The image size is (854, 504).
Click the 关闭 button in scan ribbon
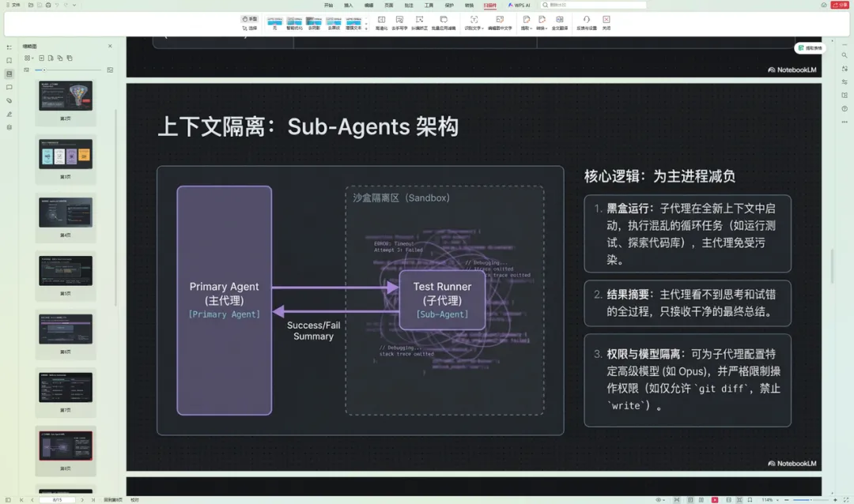coord(606,22)
